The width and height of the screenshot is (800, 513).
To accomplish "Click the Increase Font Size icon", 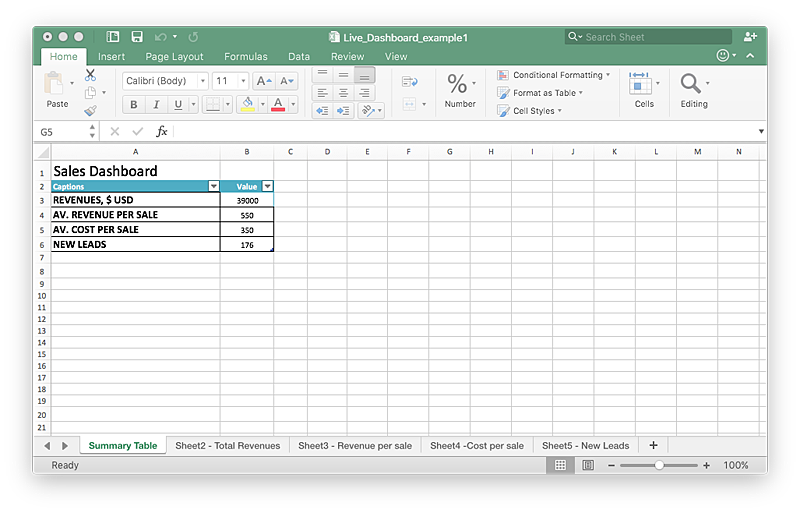I will coord(263,81).
